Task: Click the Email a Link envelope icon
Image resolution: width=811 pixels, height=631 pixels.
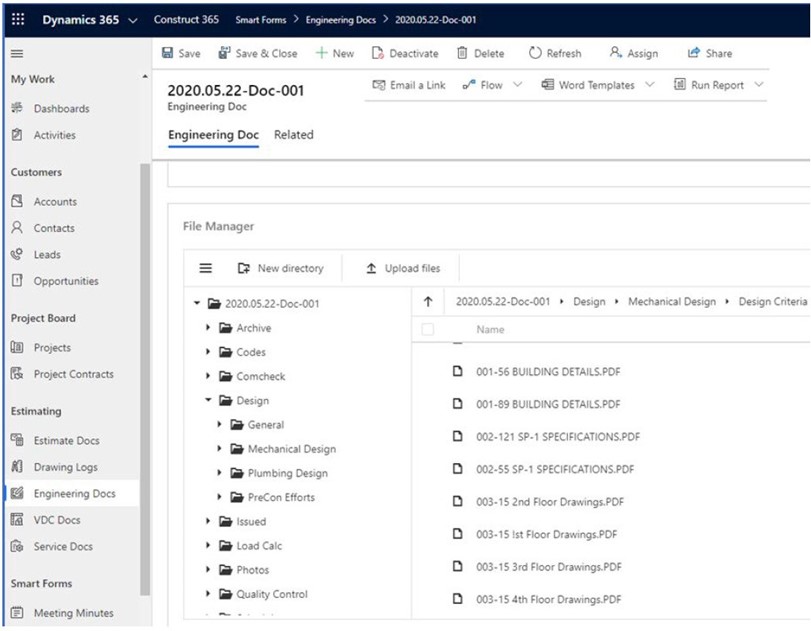Action: [x=379, y=85]
